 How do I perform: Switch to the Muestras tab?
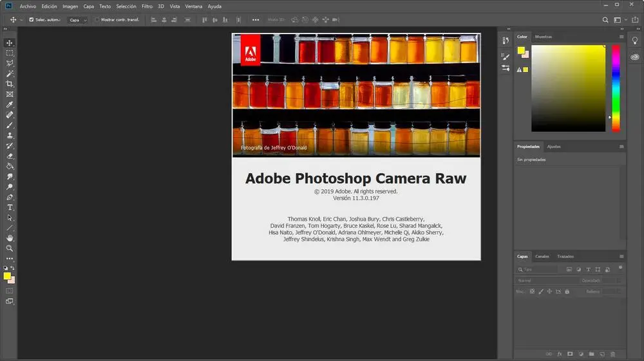pos(543,37)
